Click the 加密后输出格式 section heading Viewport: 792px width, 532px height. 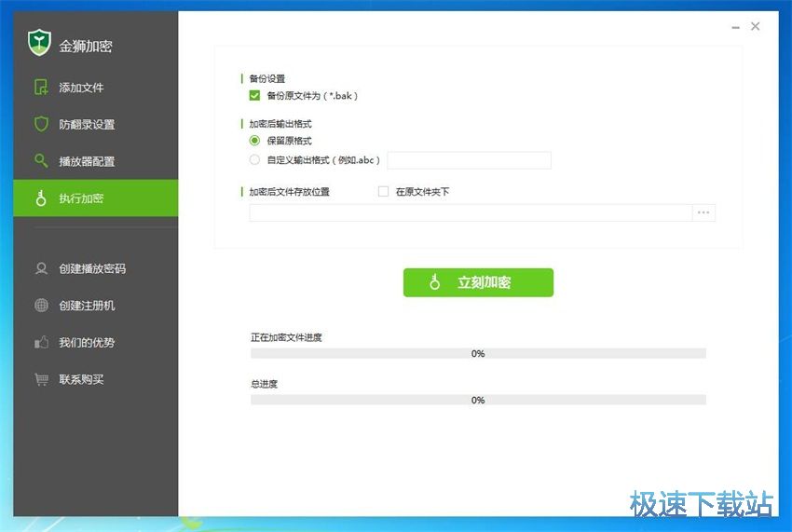tap(280, 123)
